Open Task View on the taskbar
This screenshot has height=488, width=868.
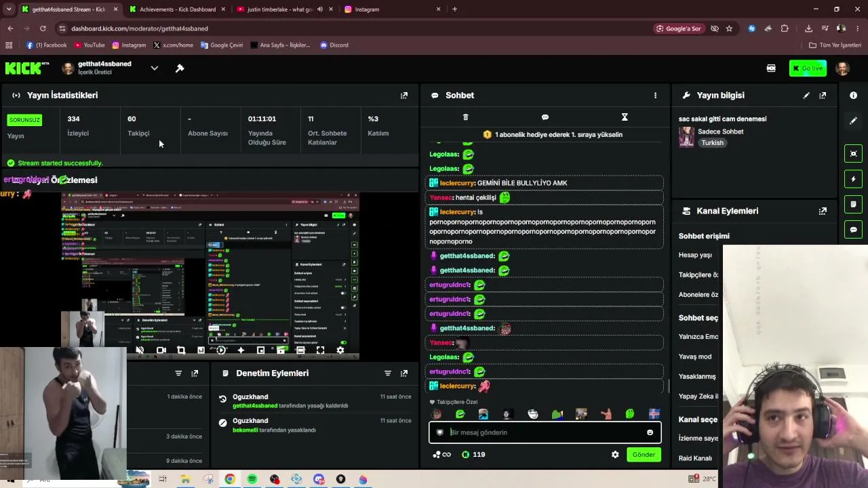pos(163,479)
